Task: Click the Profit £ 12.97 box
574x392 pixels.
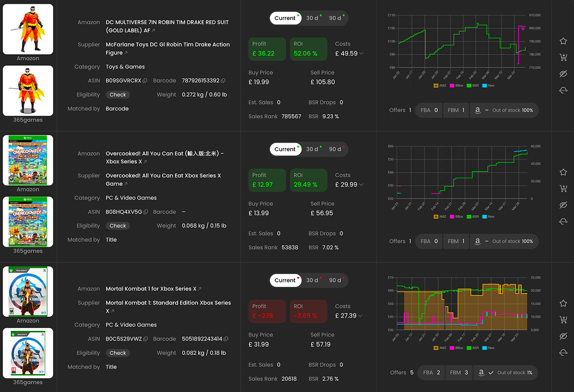Action: tap(267, 180)
